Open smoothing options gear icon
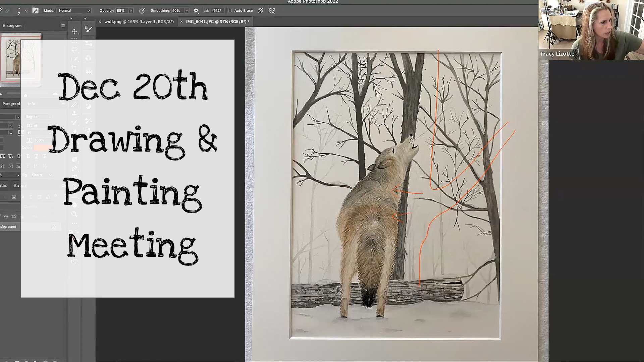Screen dimensions: 644x362 [x=196, y=11]
